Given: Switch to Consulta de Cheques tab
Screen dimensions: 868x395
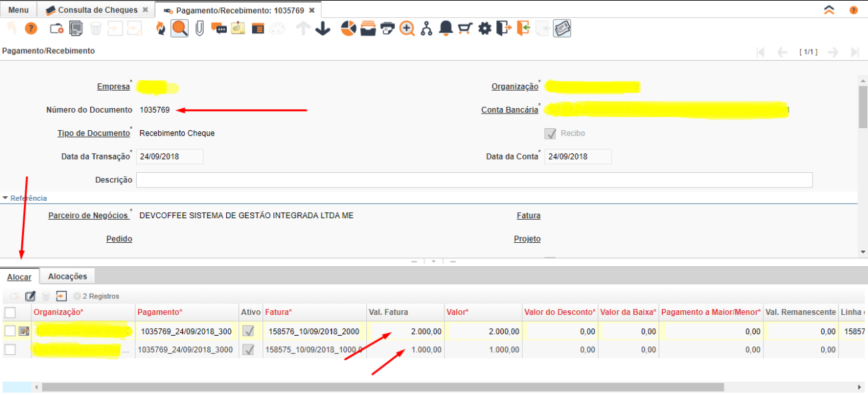Looking at the screenshot, I should coord(97,10).
